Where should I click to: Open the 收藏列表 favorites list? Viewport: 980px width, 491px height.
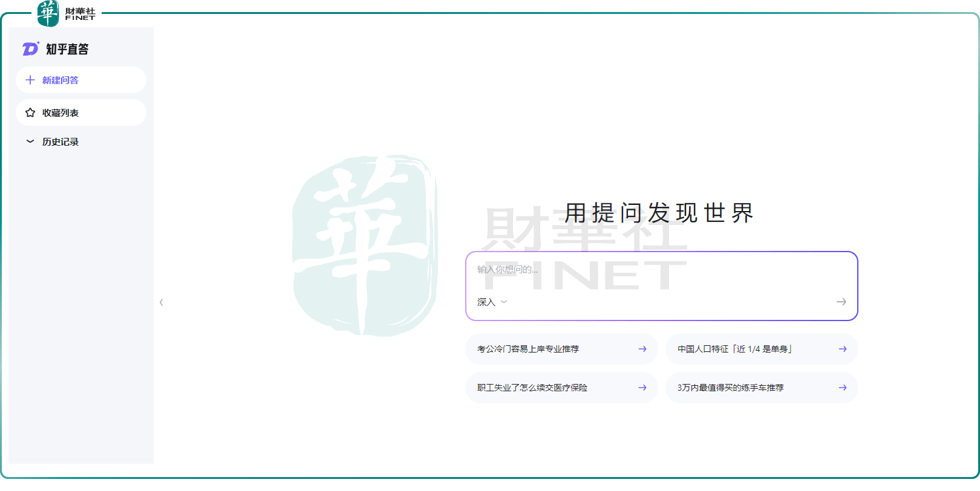point(81,112)
